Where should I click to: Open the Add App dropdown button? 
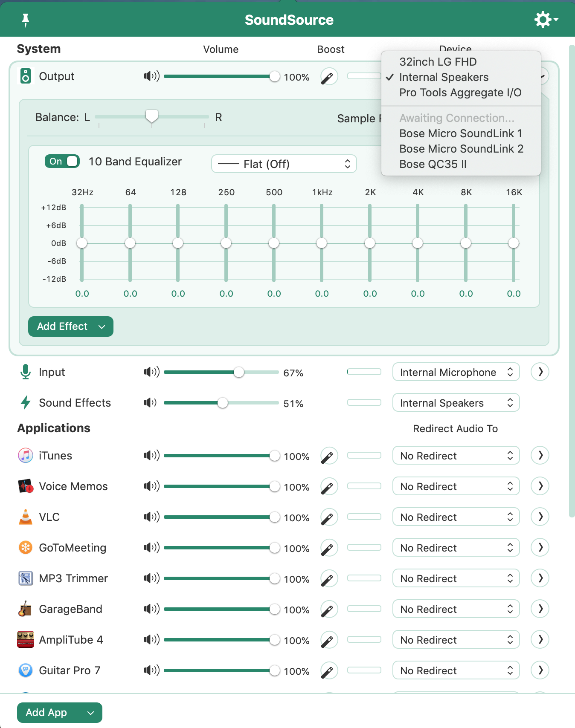(x=60, y=713)
